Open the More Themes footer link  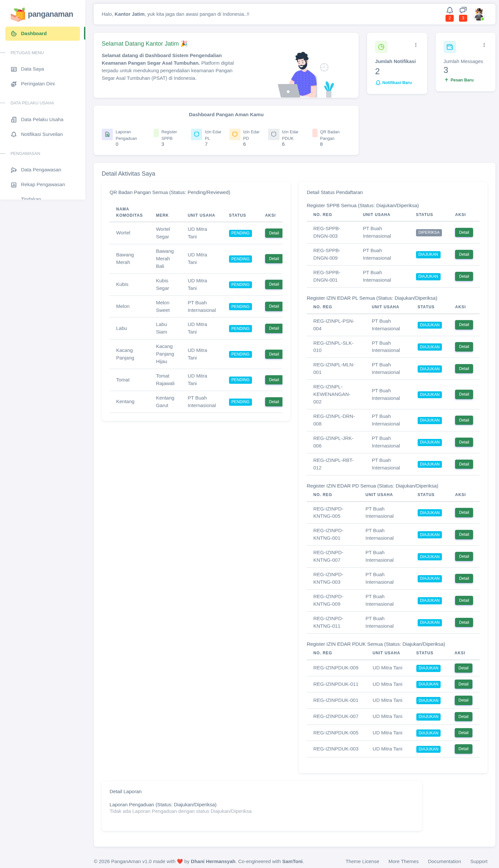tap(403, 861)
